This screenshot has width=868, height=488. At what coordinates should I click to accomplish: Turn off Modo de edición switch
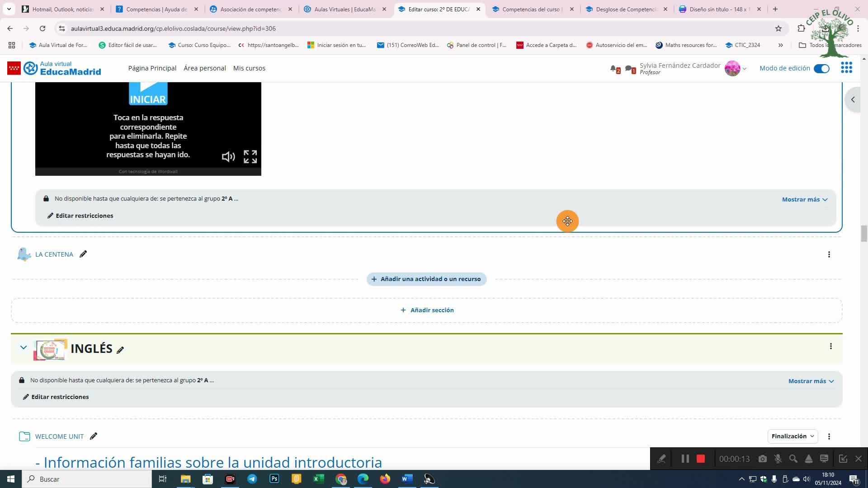point(821,68)
